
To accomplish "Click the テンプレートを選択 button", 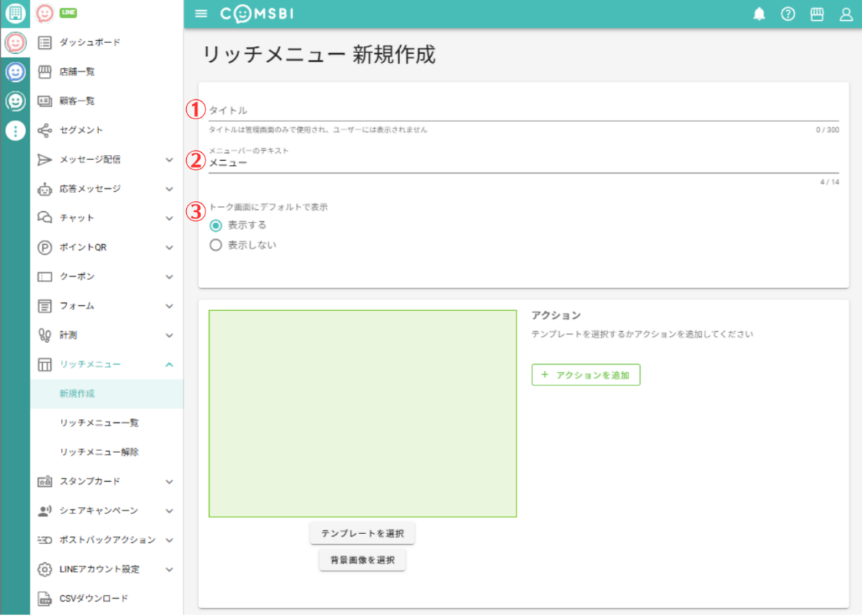I will (x=362, y=533).
